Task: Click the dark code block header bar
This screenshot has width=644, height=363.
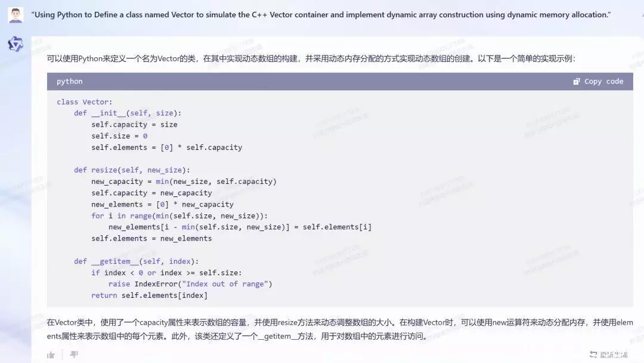Action: click(328, 81)
